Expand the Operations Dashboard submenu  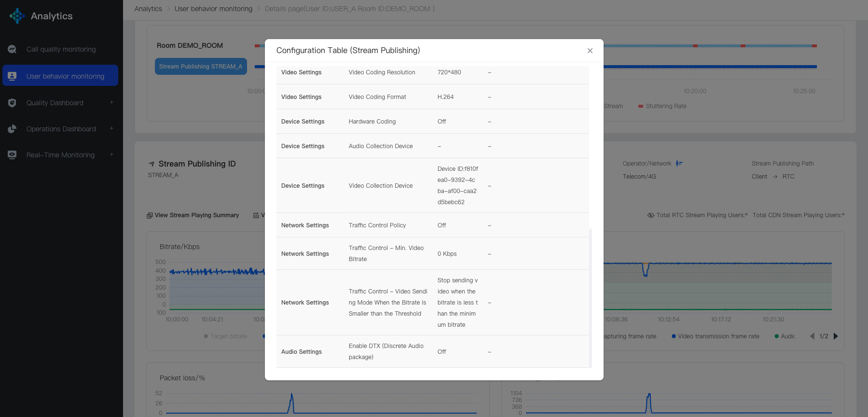click(111, 128)
